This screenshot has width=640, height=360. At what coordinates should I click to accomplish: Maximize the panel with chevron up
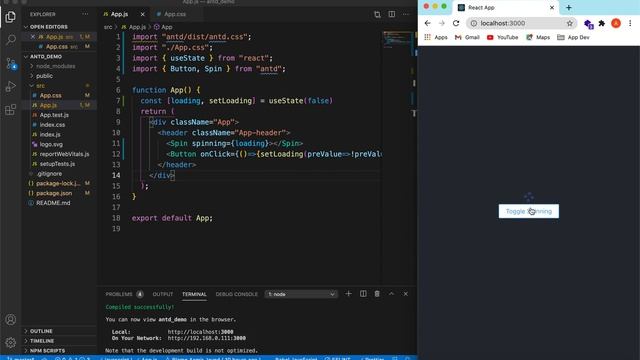click(391, 294)
